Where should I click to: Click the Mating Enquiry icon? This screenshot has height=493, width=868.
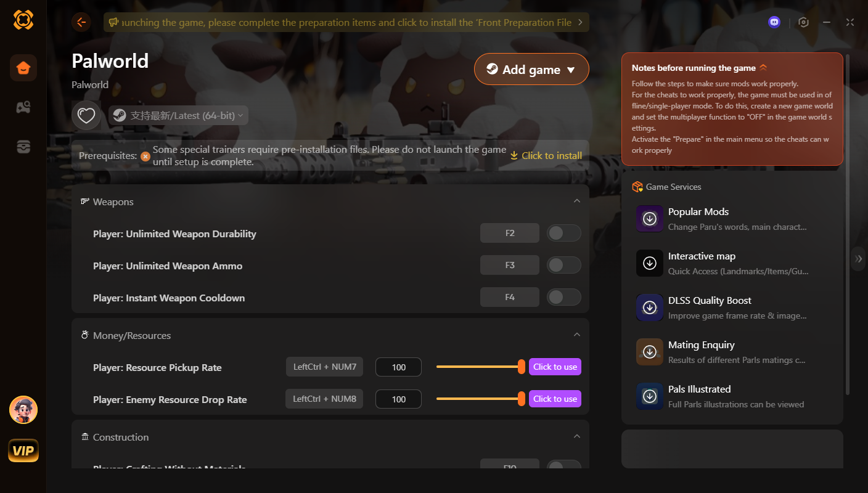[649, 352]
